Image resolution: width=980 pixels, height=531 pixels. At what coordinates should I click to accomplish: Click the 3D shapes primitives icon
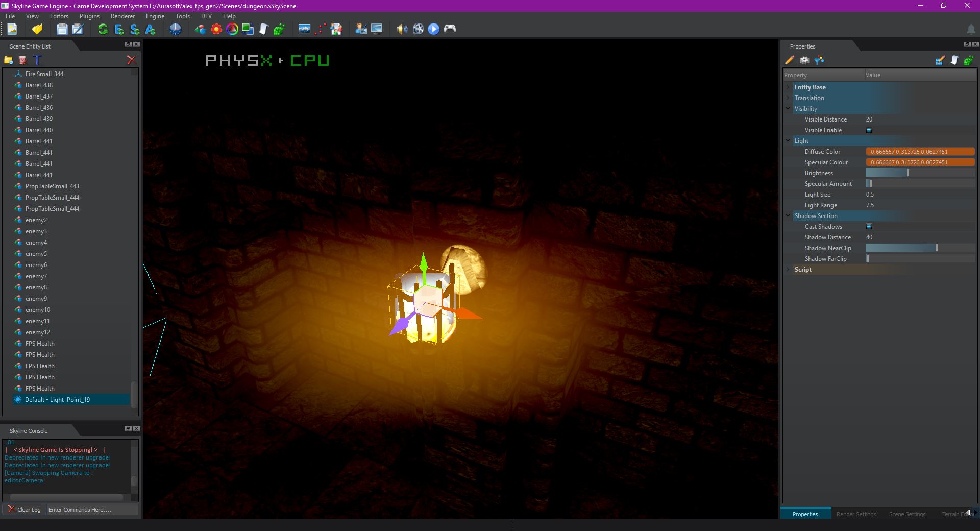coord(200,29)
